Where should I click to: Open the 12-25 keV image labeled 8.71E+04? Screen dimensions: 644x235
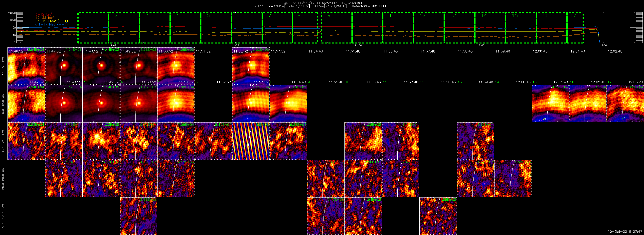(x=400, y=141)
